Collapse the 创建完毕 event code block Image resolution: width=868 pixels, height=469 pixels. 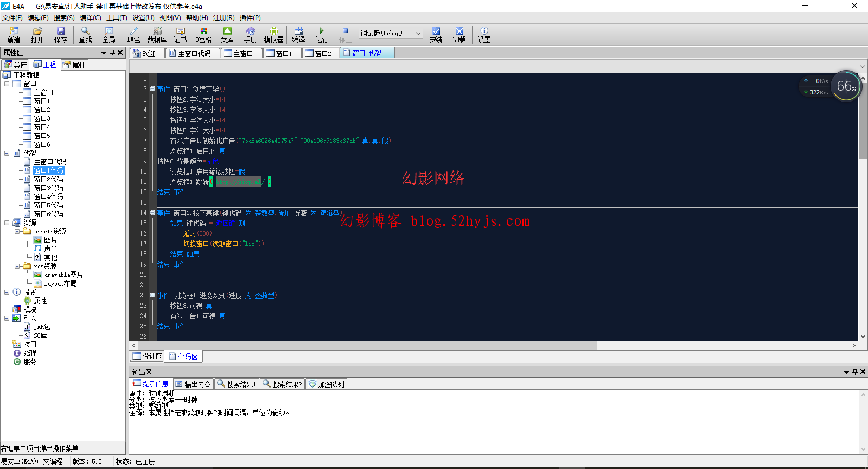click(x=153, y=89)
